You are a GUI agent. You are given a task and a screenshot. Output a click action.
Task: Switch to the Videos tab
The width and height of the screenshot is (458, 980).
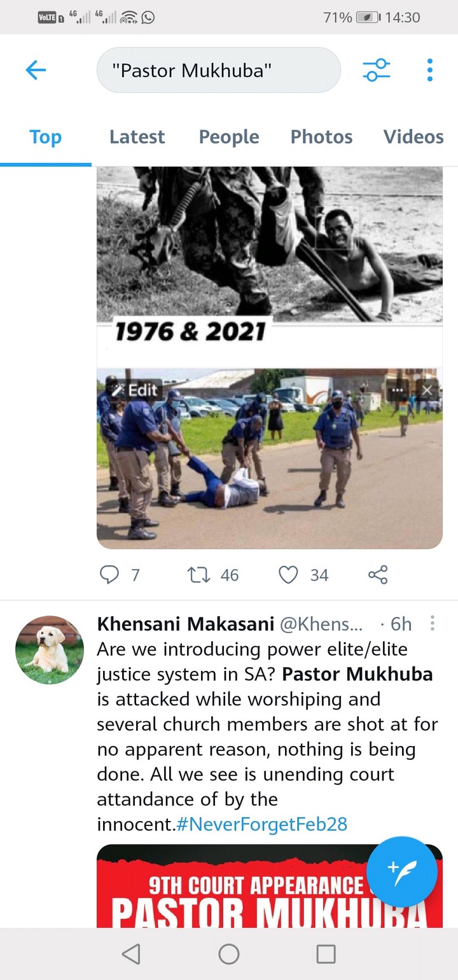[413, 137]
